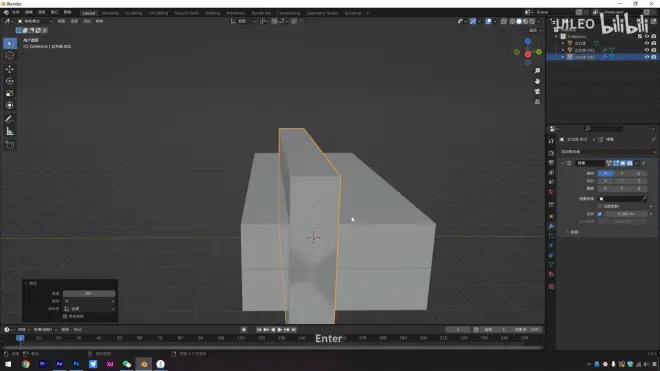Toggle the Merge checkbox in modifier
Viewport: 660px width, 371px height.
tap(600, 214)
